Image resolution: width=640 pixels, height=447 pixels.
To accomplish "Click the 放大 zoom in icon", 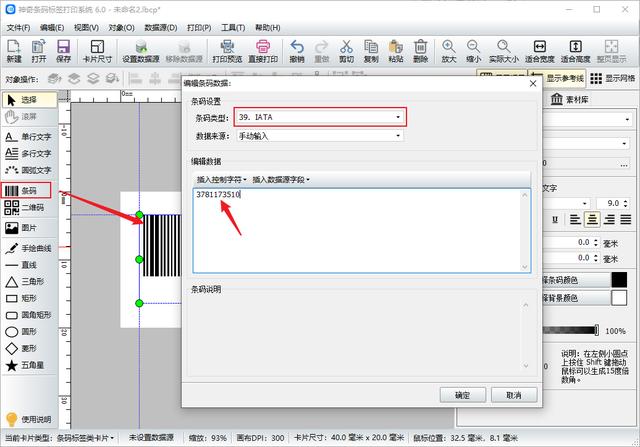I will pyautogui.click(x=449, y=50).
